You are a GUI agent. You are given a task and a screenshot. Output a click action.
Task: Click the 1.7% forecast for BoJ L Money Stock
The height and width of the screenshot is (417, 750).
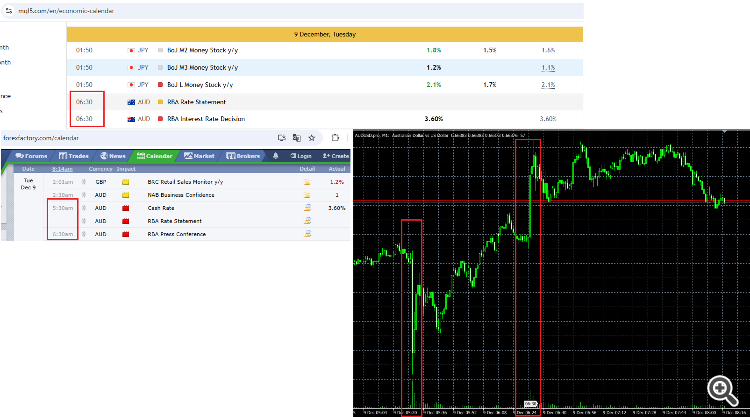point(490,85)
